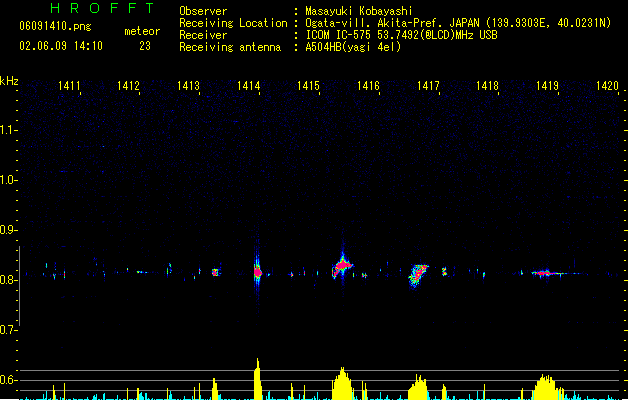The image size is (629, 400).
Task: Click the "Observer" field label
Action: tap(203, 11)
